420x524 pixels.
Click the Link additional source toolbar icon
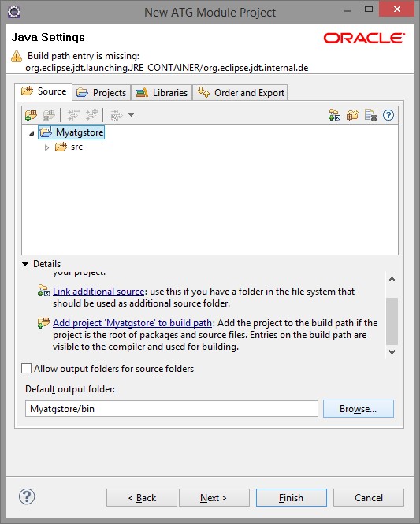[334, 115]
